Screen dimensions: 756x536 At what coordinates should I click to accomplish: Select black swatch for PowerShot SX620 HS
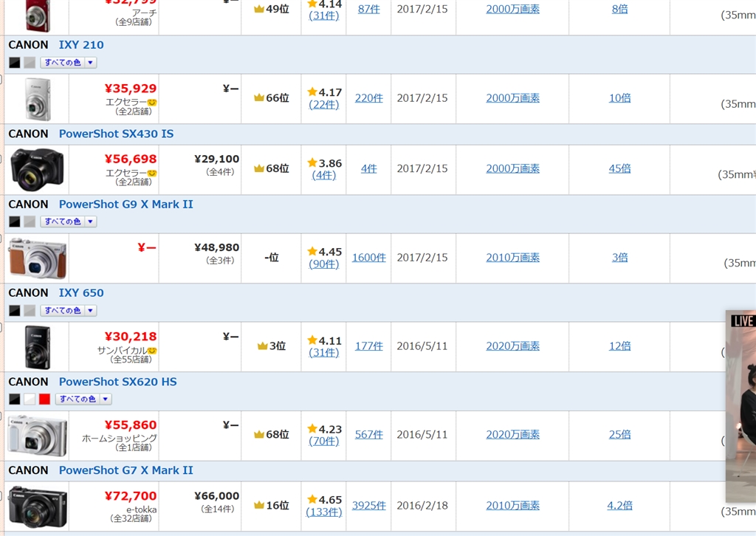click(15, 399)
